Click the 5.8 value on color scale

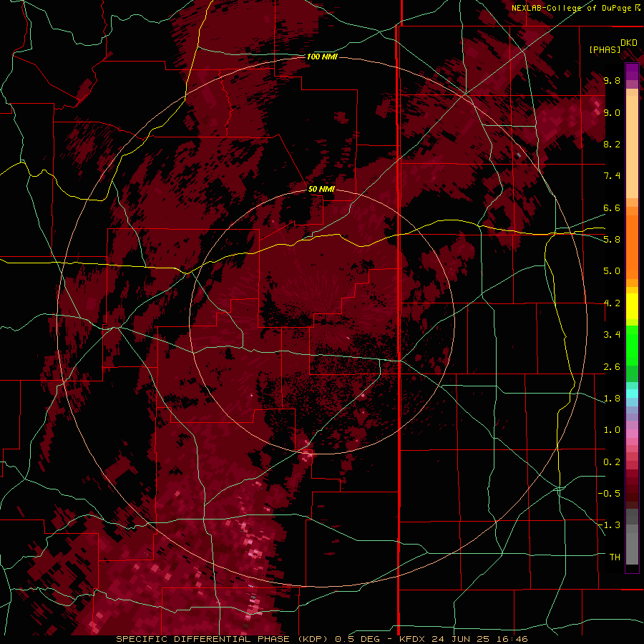point(612,240)
